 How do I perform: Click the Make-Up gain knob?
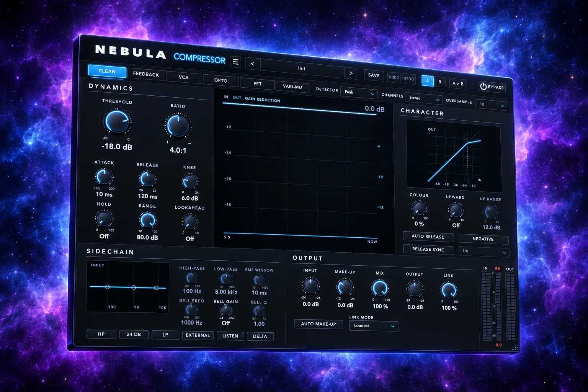pos(345,287)
